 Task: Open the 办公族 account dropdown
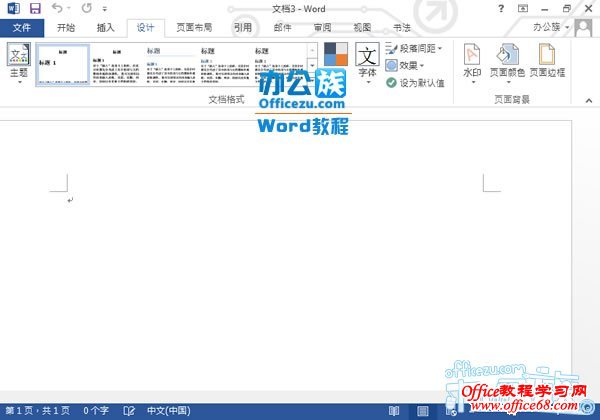pyautogui.click(x=551, y=27)
